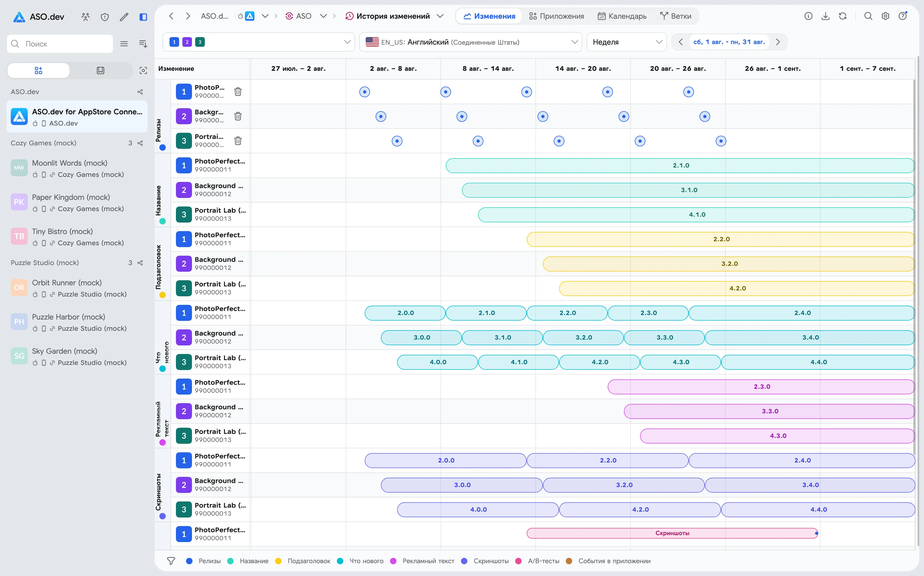Go to the previous date range
Image resolution: width=924 pixels, height=576 pixels.
click(680, 42)
